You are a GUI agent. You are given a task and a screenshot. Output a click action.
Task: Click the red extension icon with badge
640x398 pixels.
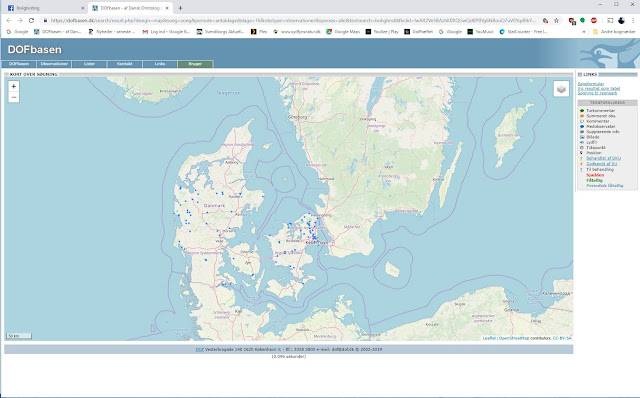pyautogui.click(x=572, y=21)
